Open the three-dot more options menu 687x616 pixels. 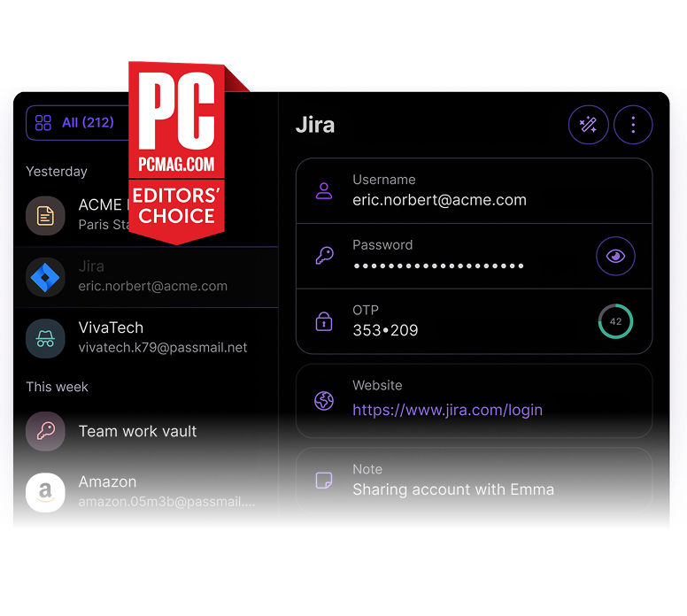633,126
